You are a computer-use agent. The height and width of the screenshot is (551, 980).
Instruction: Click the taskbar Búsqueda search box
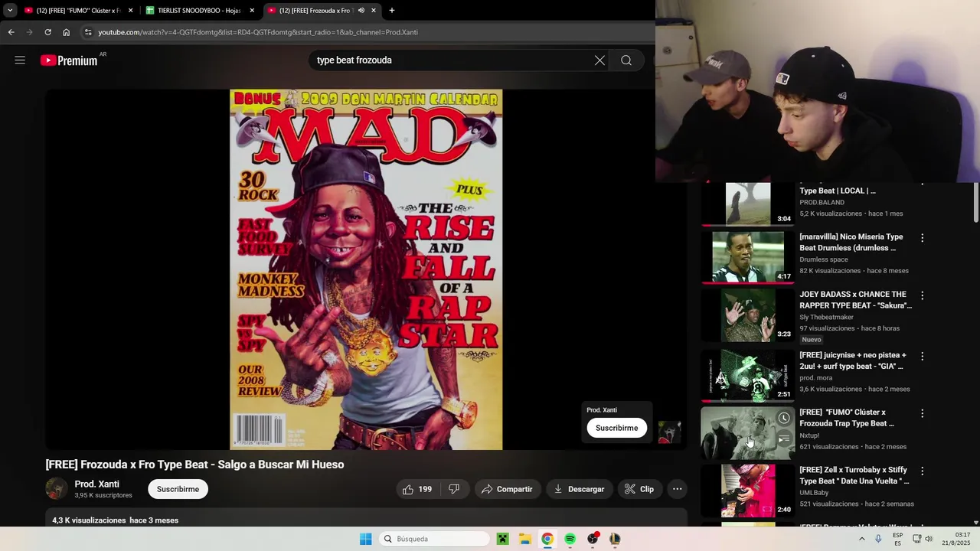pos(435,539)
